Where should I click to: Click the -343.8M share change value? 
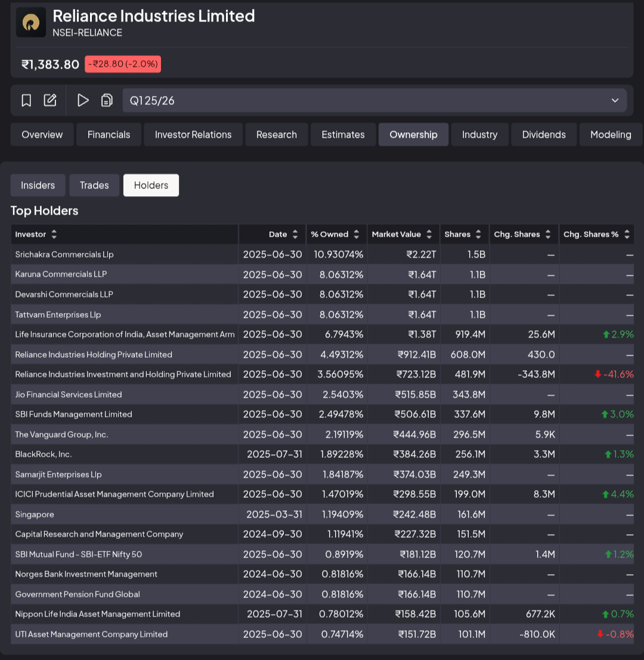point(536,374)
